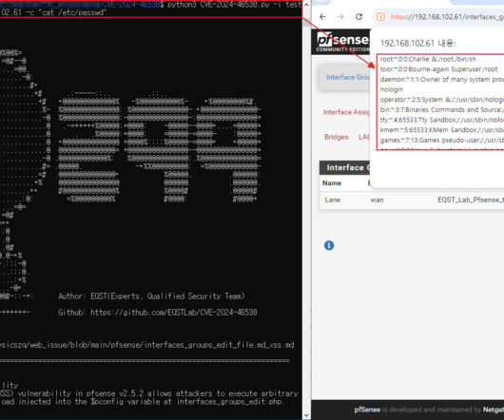Click the toor Bourne-again Superuser line

439,69
